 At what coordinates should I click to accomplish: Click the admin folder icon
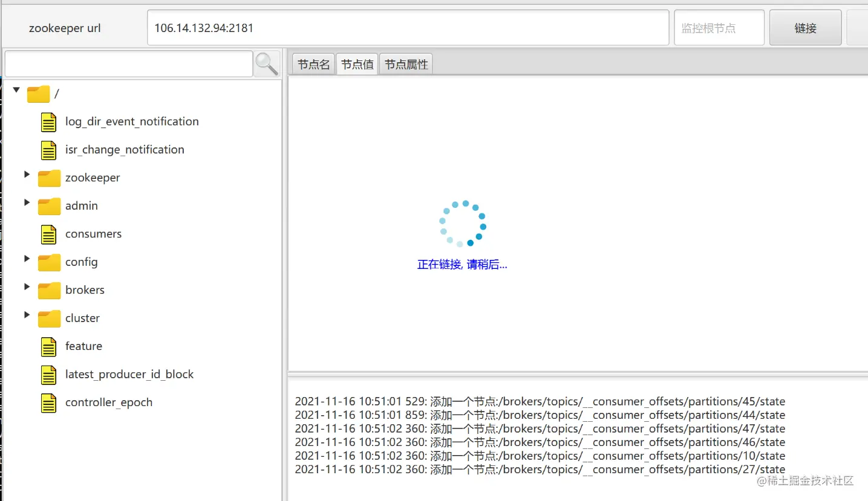point(49,206)
